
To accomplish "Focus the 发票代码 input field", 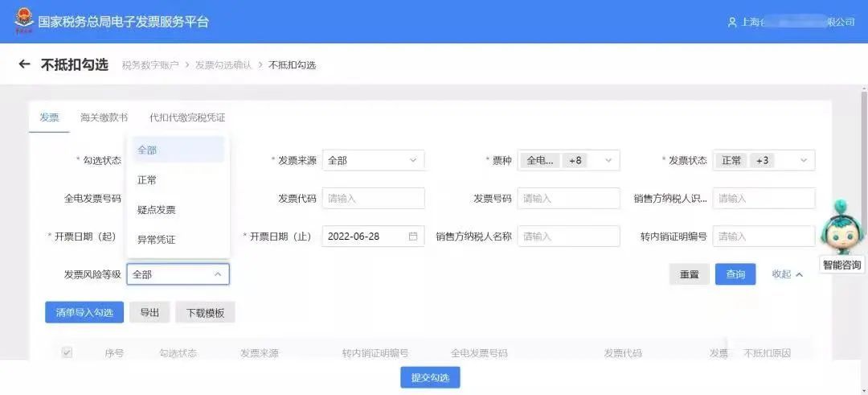I will point(373,199).
